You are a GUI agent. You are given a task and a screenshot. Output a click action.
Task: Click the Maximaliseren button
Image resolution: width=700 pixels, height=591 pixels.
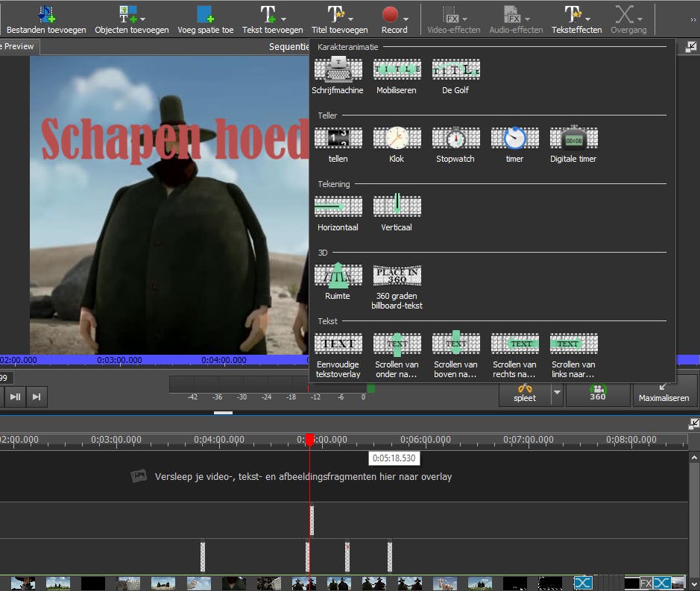[664, 394]
